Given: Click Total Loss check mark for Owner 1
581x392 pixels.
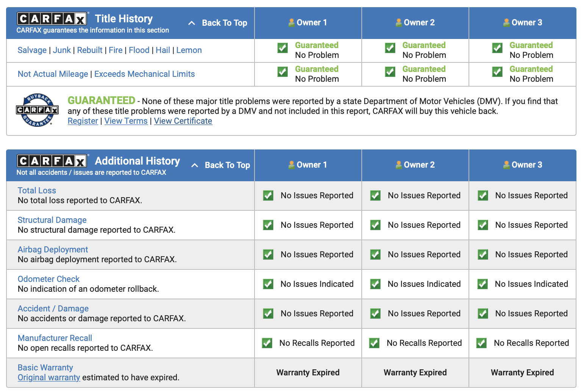Looking at the screenshot, I should (268, 195).
